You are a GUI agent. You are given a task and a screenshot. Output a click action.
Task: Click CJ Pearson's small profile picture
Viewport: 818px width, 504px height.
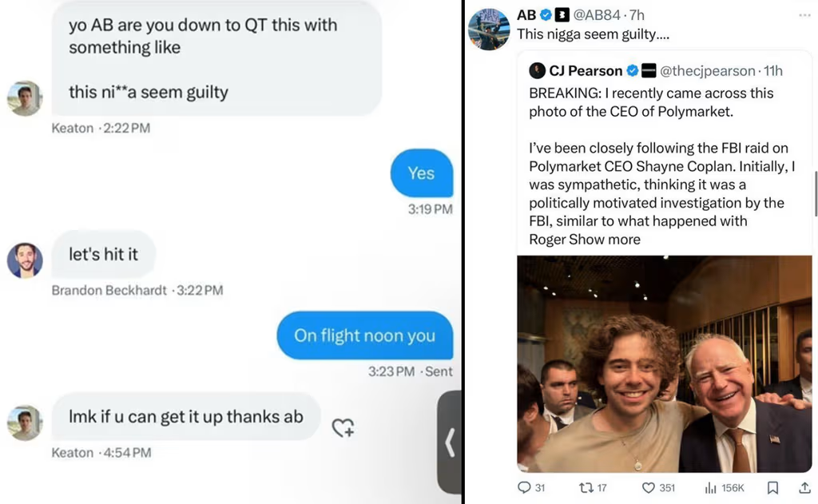[537, 70]
